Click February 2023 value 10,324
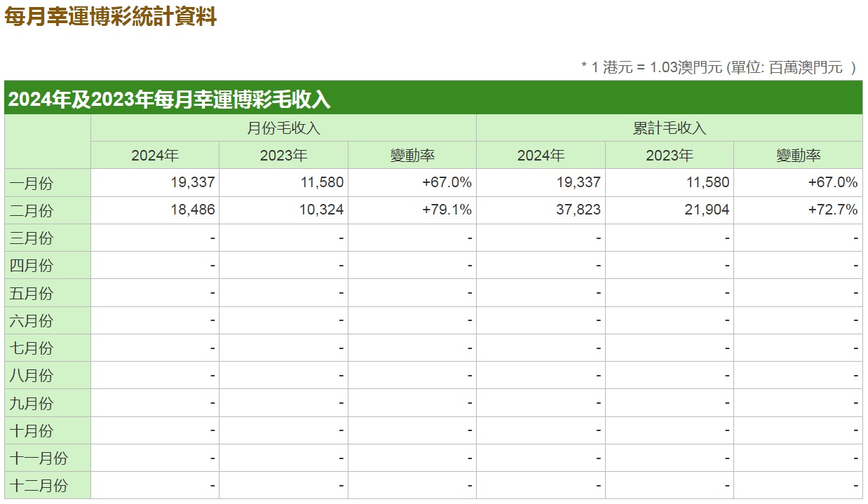Viewport: 868px width, 504px height. 321,210
